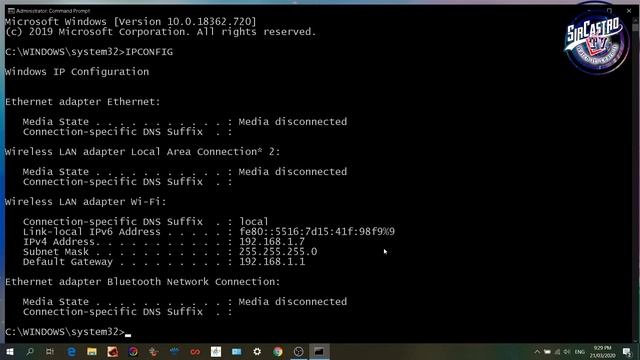Click the 'Windows IP Configuration' heading
The width and height of the screenshot is (640, 360).
coord(77,72)
